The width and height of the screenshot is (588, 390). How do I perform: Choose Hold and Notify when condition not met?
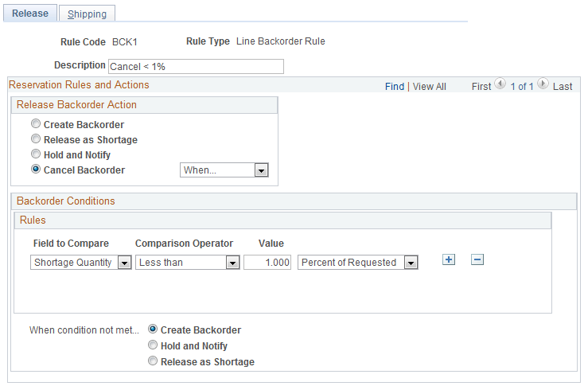153,345
